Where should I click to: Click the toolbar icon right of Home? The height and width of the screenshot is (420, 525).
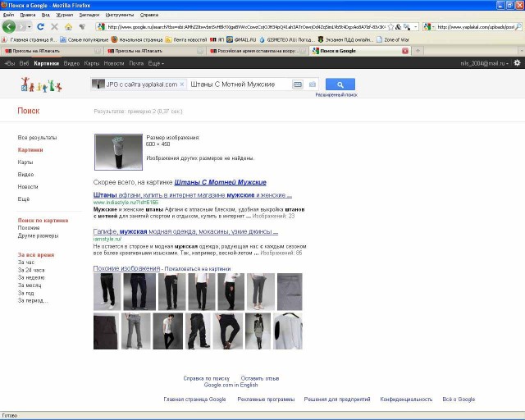[82, 26]
